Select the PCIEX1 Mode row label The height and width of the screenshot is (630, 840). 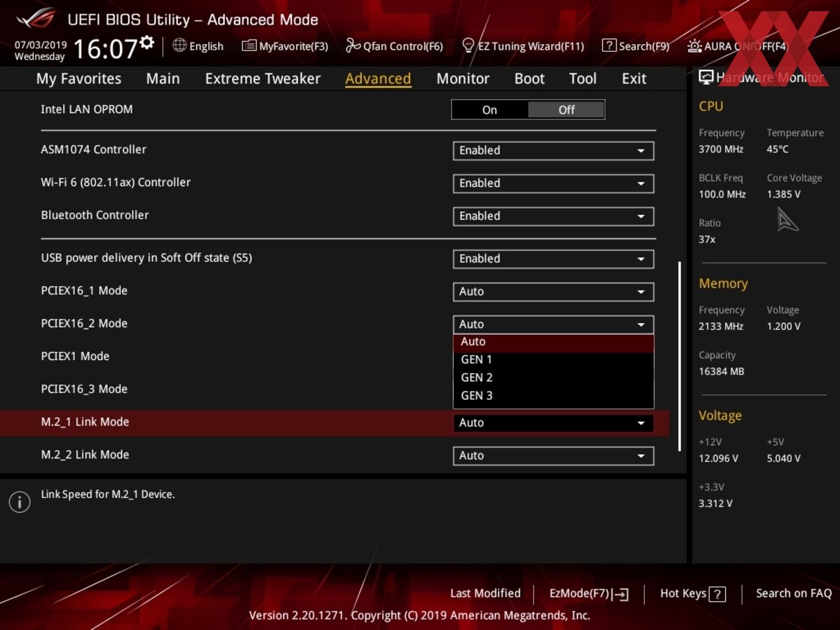(75, 356)
